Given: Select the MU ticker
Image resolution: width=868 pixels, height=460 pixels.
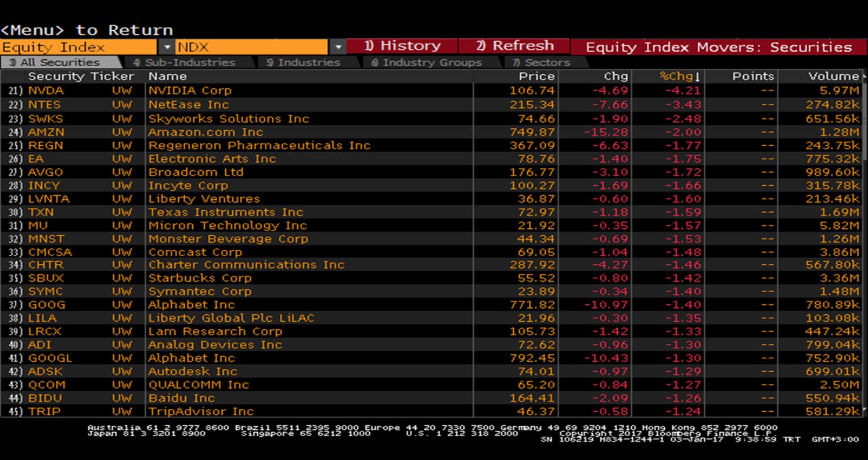Looking at the screenshot, I should [x=38, y=225].
